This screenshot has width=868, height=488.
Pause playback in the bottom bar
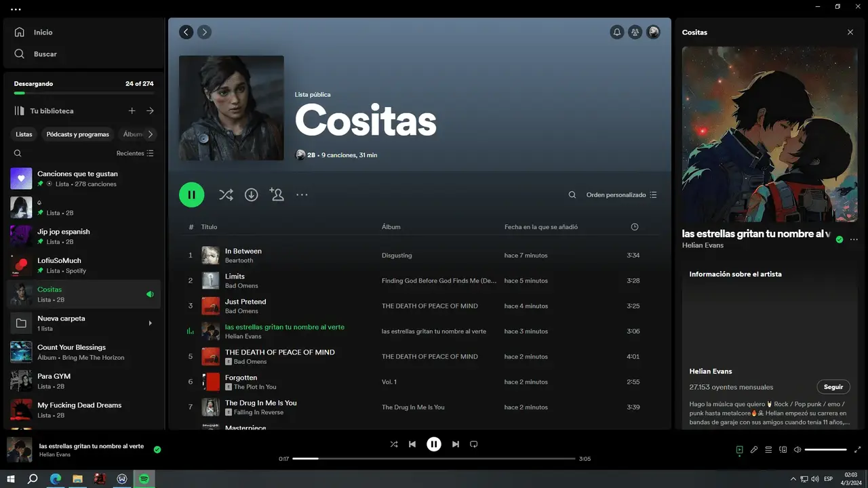coord(434,444)
